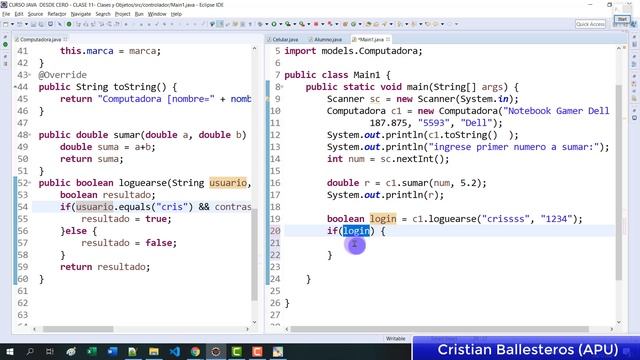
Task: Click the red Stop icon in toolbar
Action: [316, 24]
